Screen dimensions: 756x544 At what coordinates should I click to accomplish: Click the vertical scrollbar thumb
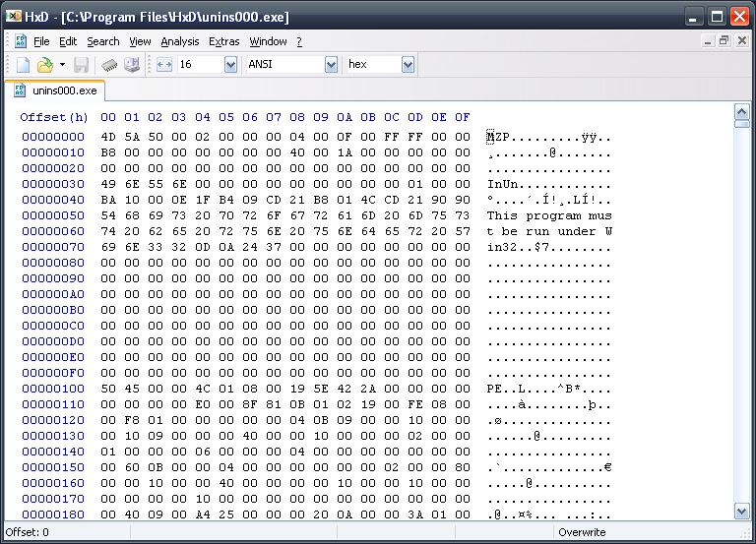pyautogui.click(x=741, y=124)
